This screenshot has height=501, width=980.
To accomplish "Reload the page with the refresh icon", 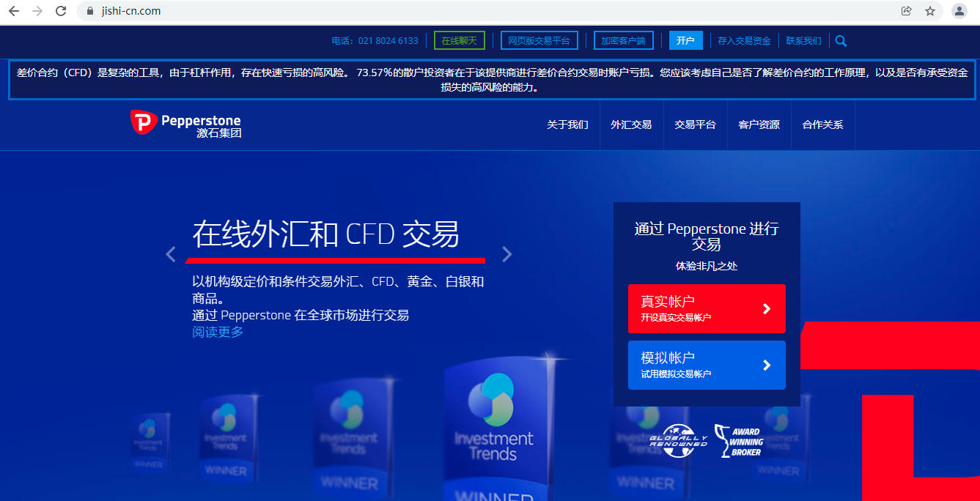I will [61, 11].
